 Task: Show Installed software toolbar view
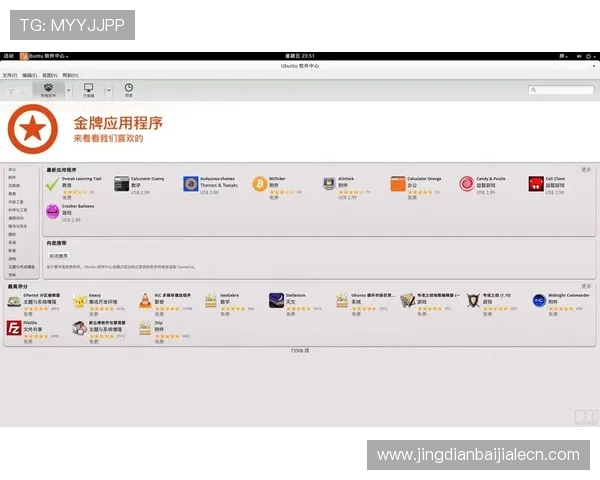pyautogui.click(x=88, y=90)
